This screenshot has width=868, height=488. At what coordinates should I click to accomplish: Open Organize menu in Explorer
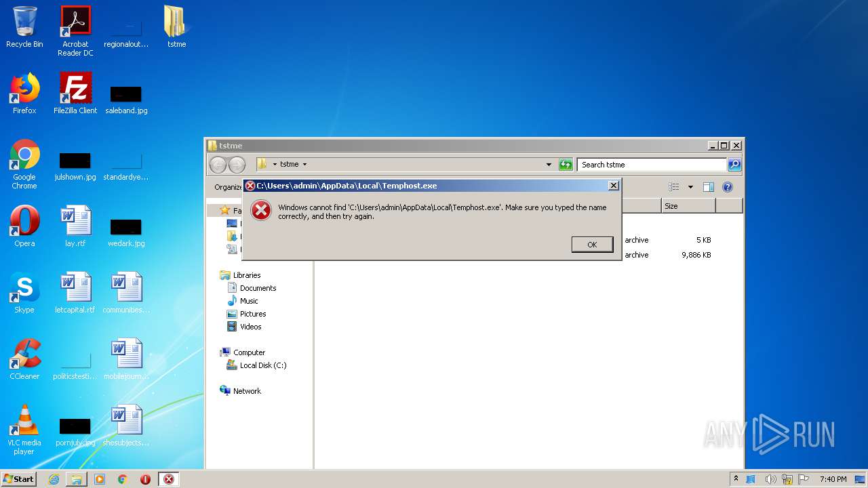pyautogui.click(x=228, y=187)
